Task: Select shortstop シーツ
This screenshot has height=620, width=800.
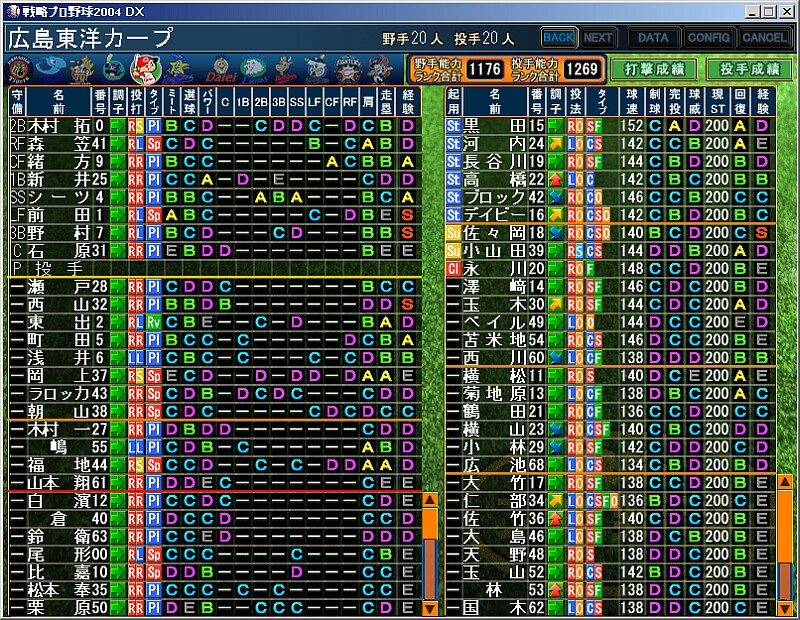Action: 215,197
